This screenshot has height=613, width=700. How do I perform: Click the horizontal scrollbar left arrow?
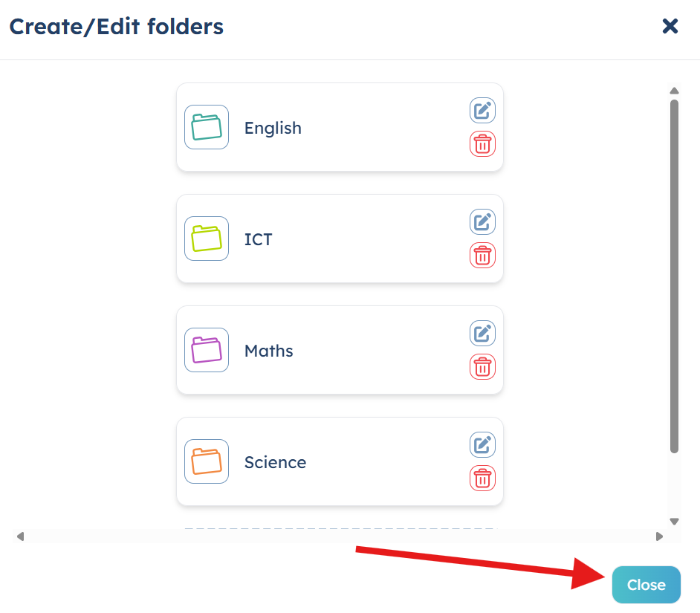coord(20,536)
